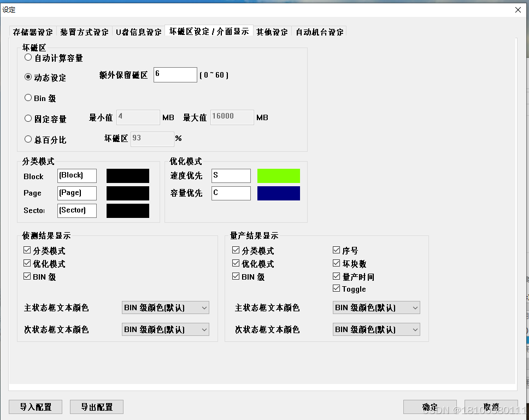The width and height of the screenshot is (529, 420).
Task: Edit the 容量优先 C text field
Action: click(x=231, y=193)
